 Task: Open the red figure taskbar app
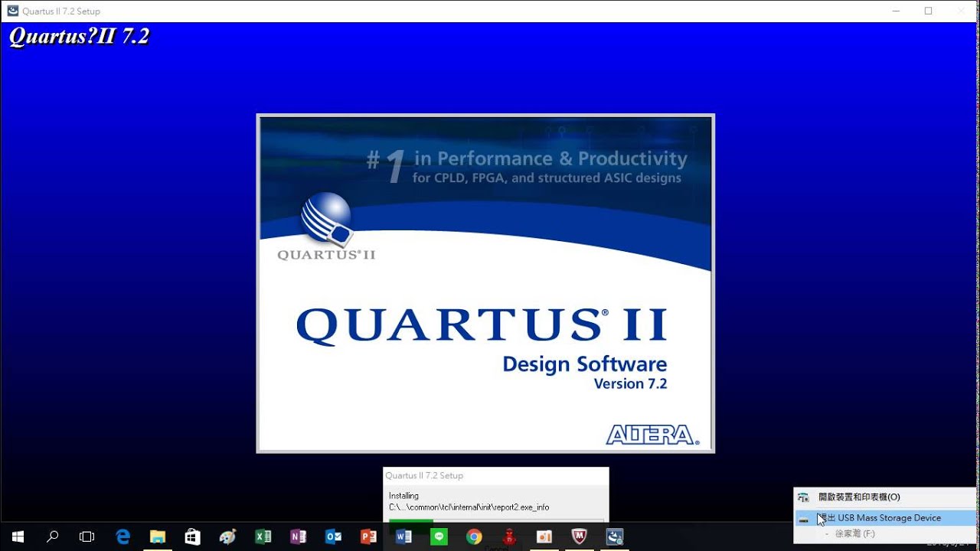[509, 537]
